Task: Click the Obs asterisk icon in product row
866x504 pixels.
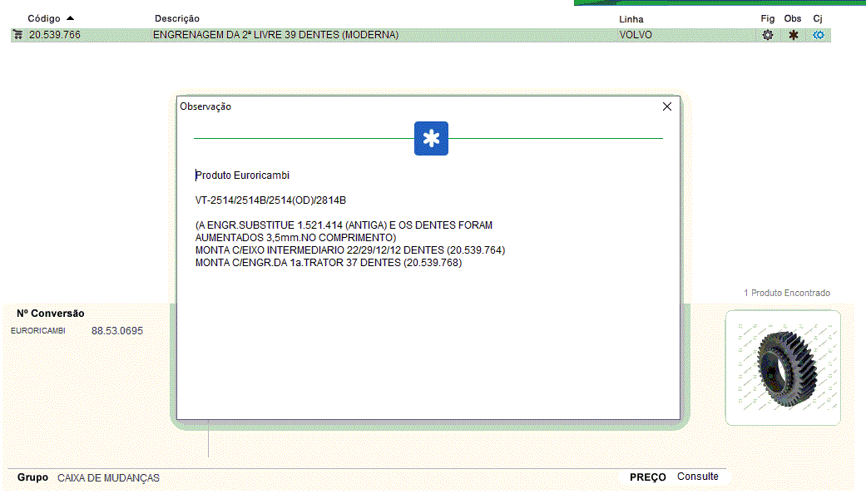Action: point(793,35)
